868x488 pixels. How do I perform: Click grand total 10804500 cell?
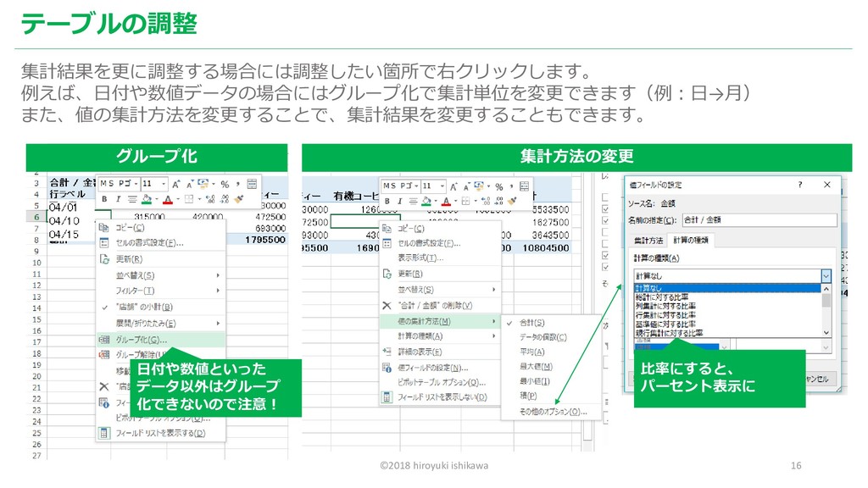pyautogui.click(x=546, y=248)
